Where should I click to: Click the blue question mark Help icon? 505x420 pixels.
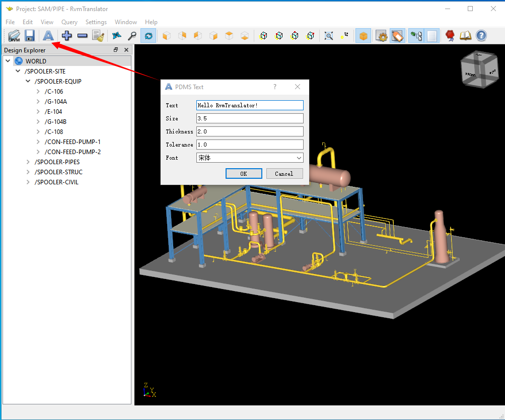481,36
